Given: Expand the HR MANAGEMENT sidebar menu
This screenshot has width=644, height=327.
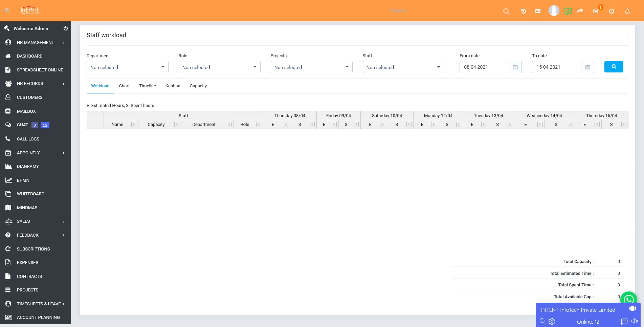Looking at the screenshot, I should pyautogui.click(x=36, y=42).
